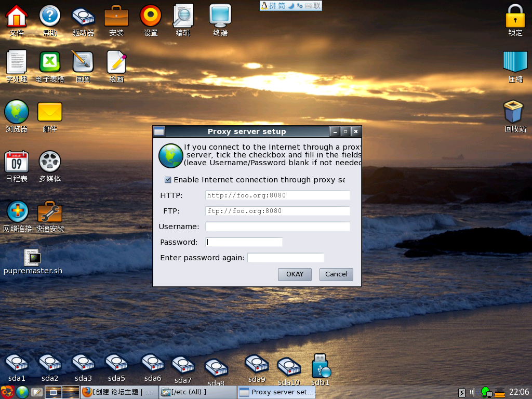Untick Enable Internet connection through proxy checkbox
This screenshot has height=399, width=532.
pyautogui.click(x=168, y=180)
